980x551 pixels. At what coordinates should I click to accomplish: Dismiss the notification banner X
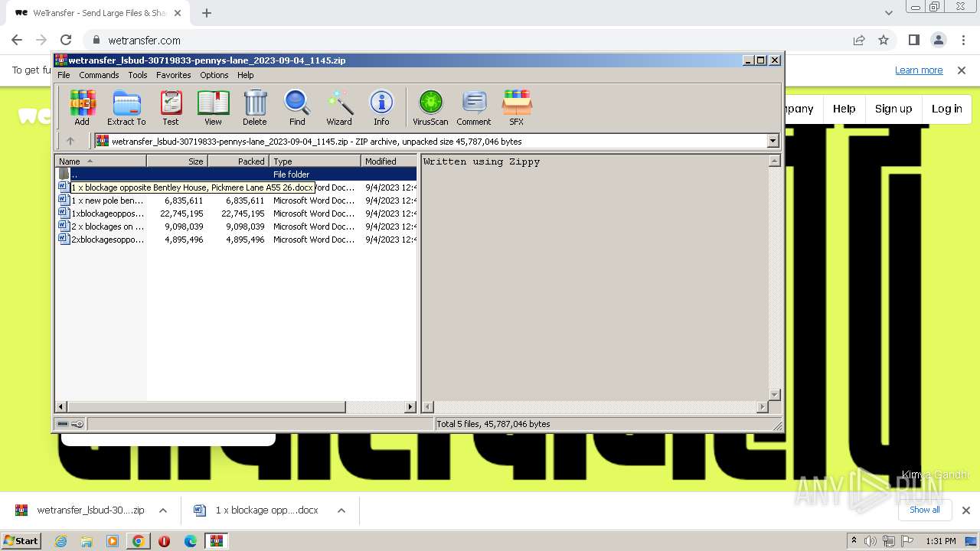pyautogui.click(x=962, y=70)
